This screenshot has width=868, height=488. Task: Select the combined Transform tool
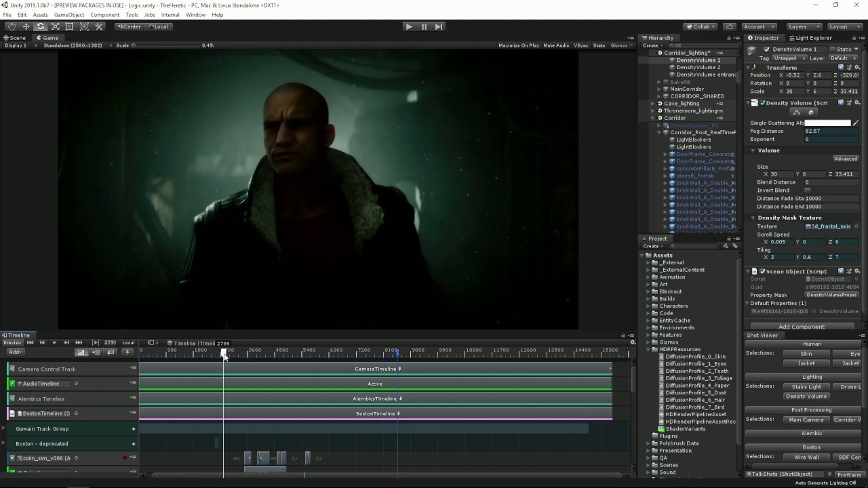click(x=84, y=26)
